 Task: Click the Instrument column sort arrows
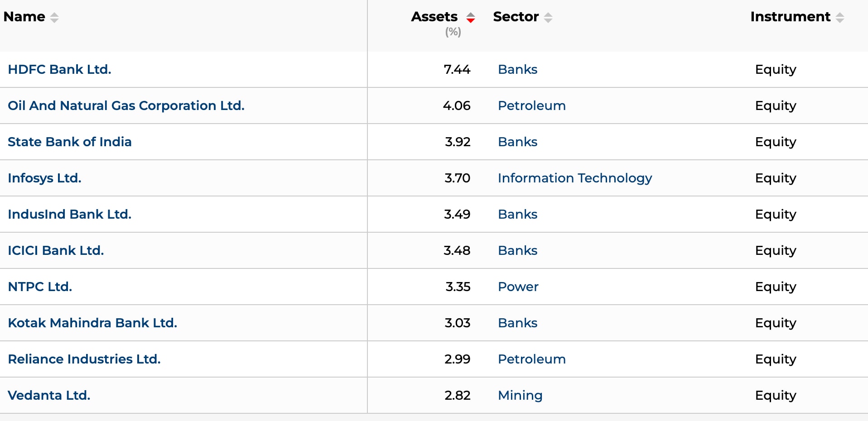click(x=840, y=18)
